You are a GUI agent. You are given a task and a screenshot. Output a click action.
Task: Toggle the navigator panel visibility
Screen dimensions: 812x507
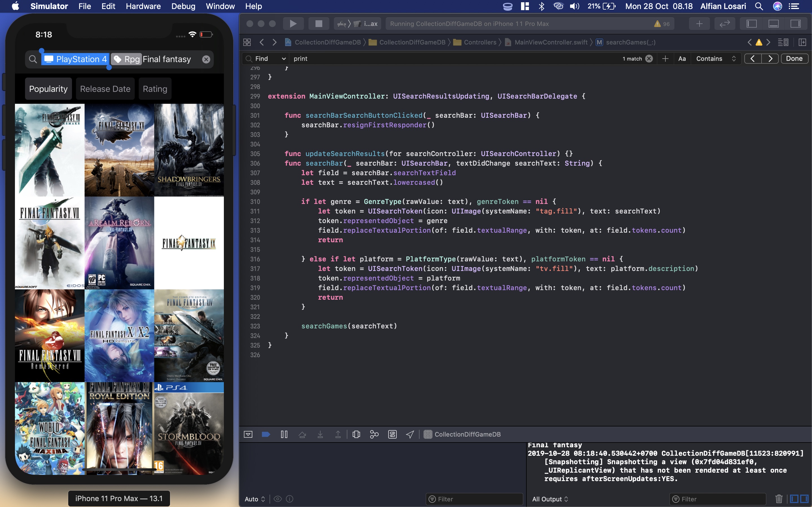click(x=751, y=23)
